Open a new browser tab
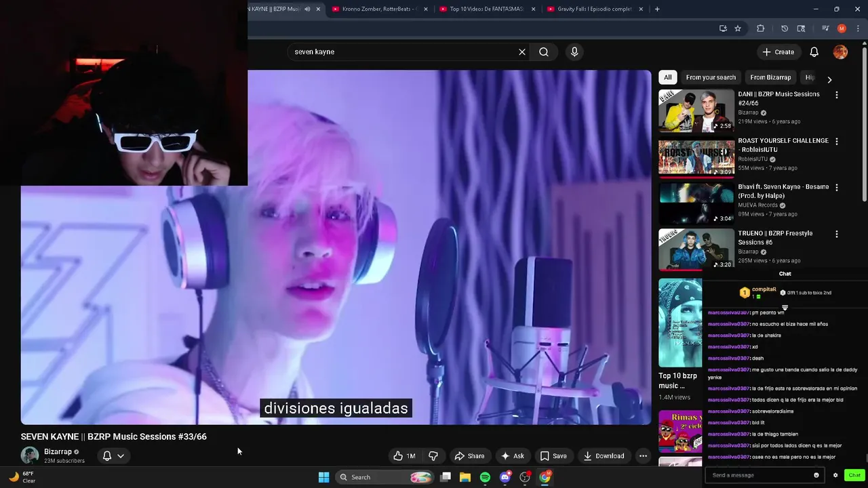 [657, 9]
